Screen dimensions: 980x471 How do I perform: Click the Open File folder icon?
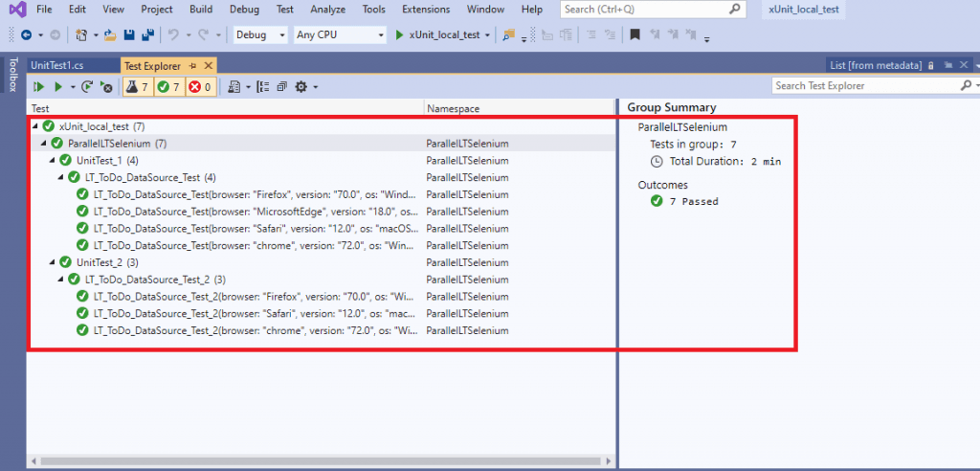pyautogui.click(x=111, y=35)
